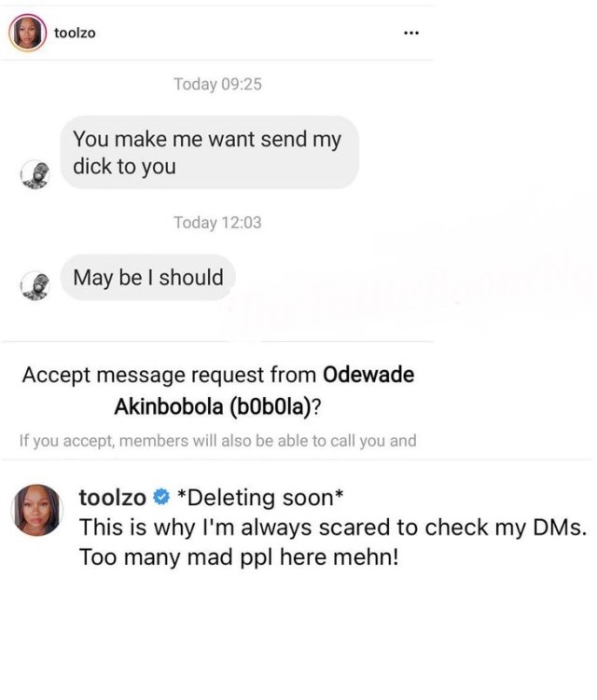Open toolzo's profile from the header username
Viewport: 597px width, 700px height.
click(x=76, y=34)
